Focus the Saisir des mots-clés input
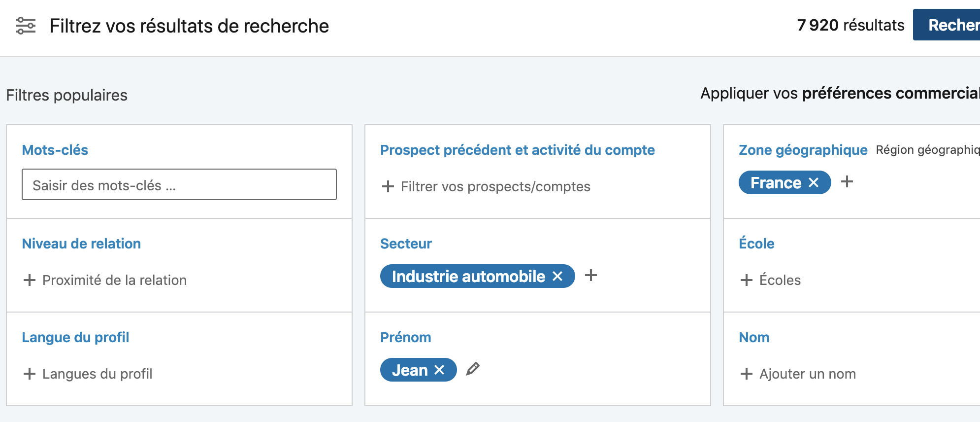980x422 pixels. (x=179, y=185)
